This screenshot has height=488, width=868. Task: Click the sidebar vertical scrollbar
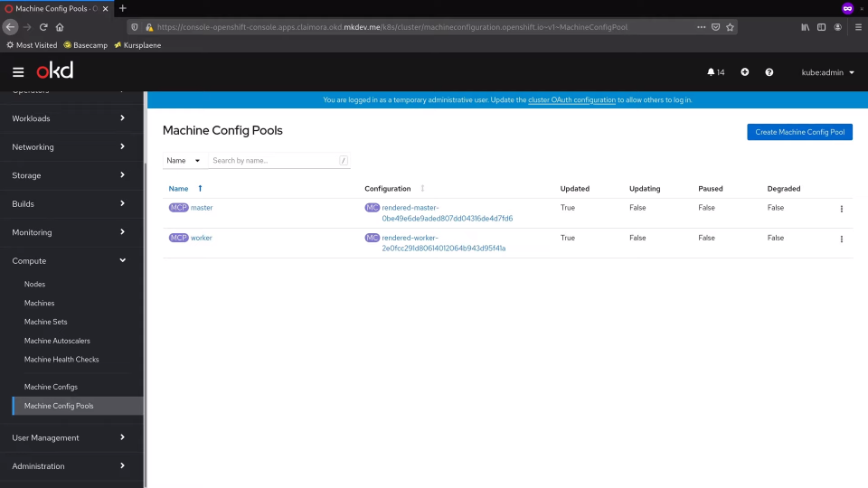pos(146,325)
